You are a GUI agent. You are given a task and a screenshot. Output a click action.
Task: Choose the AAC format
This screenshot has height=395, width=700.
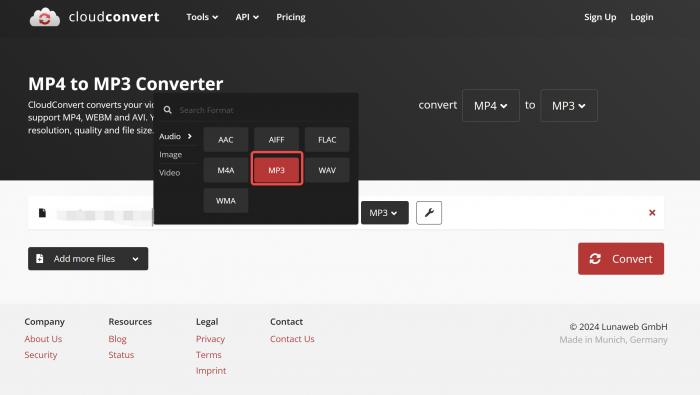tap(225, 140)
